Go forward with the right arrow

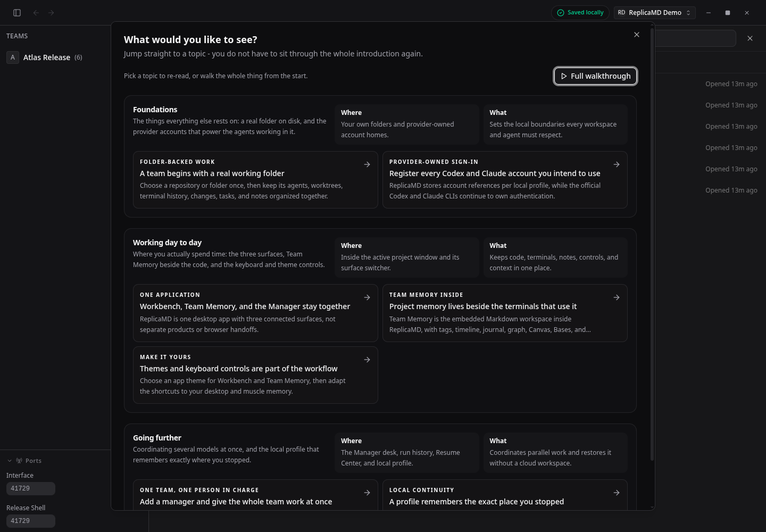(51, 13)
